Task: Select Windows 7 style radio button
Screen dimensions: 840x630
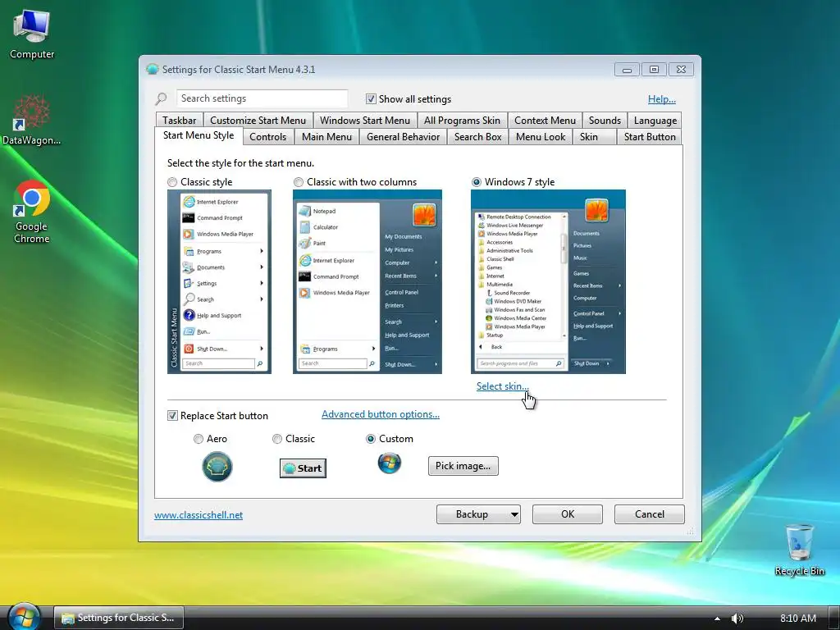Action: click(477, 182)
